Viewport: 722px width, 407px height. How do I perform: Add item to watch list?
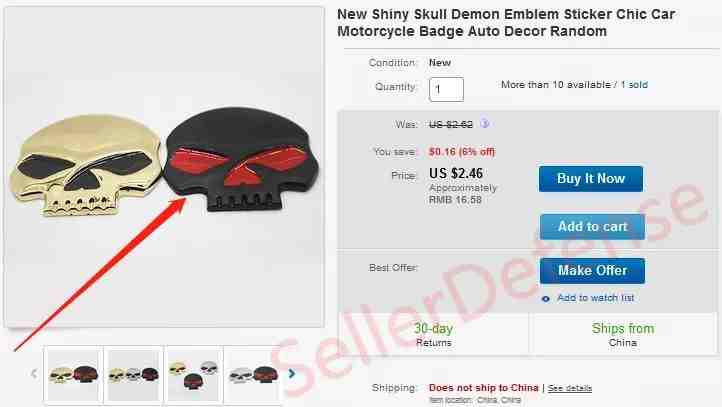pos(595,298)
